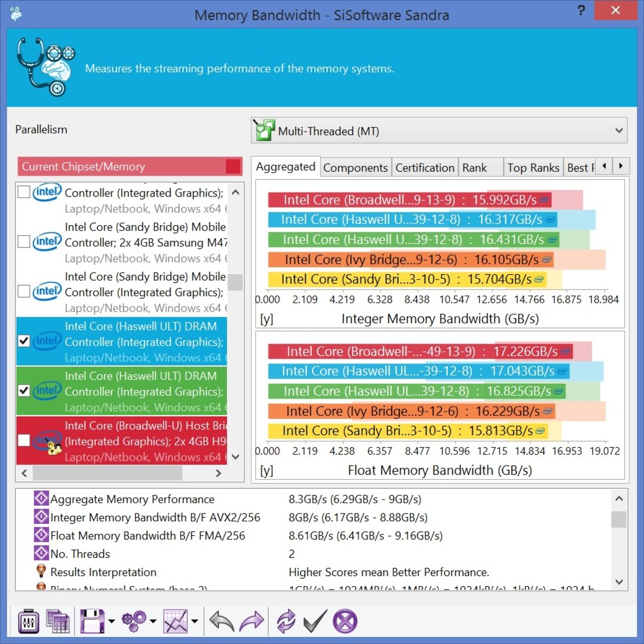Click results panel scroll-down arrow
The image size is (644, 644).
coord(619,582)
